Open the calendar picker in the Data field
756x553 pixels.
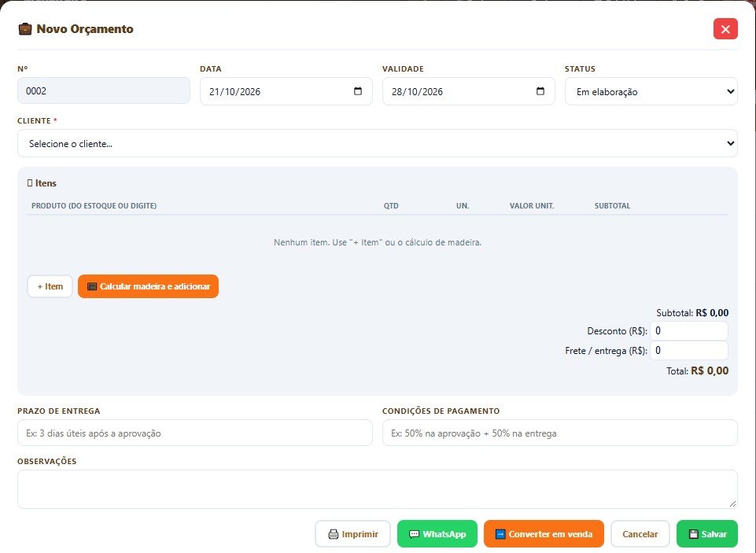358,91
